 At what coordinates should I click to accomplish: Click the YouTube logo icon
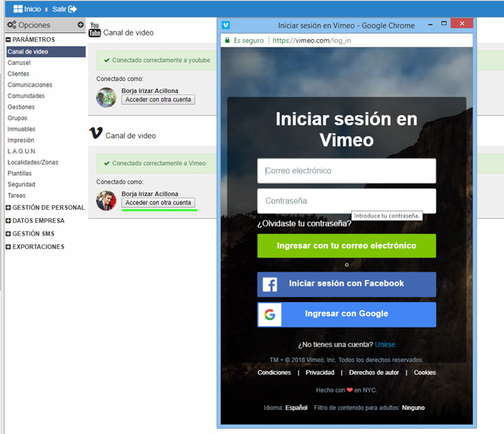(x=94, y=29)
